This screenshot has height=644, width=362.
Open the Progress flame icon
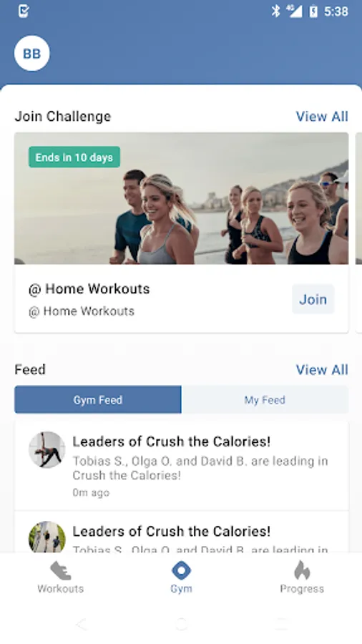click(302, 570)
